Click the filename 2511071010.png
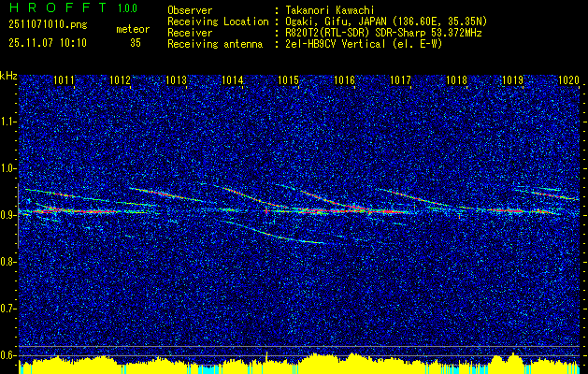Viewport: 588px width, 374px height. (x=48, y=25)
